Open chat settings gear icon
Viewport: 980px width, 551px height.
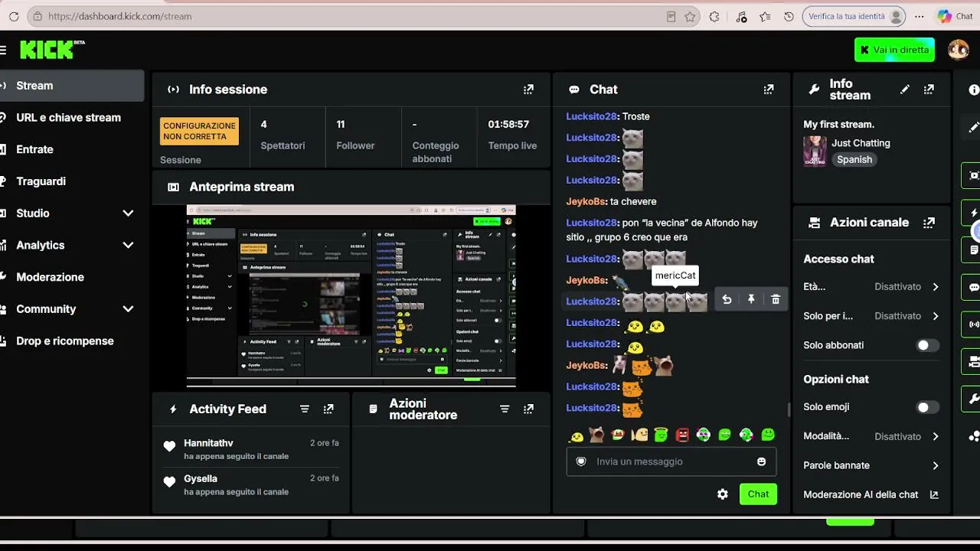[x=723, y=494]
